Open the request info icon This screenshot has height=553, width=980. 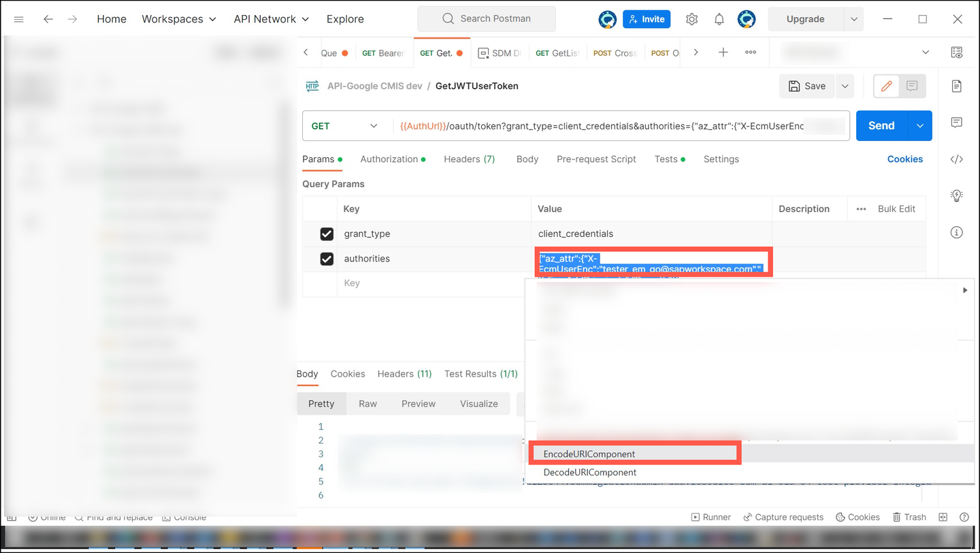tap(957, 233)
